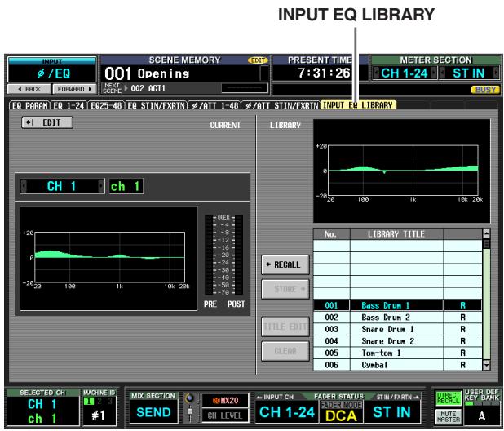Toggle the MUTE MASTER button
Image resolution: width=504 pixels, height=431 pixels.
(448, 417)
